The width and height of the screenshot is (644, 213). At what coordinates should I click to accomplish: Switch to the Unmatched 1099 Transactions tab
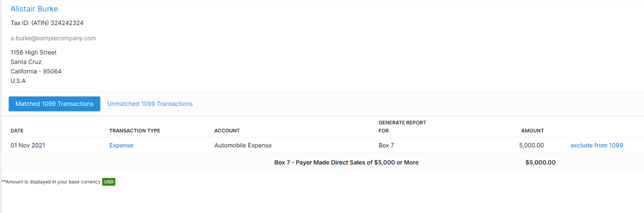150,104
